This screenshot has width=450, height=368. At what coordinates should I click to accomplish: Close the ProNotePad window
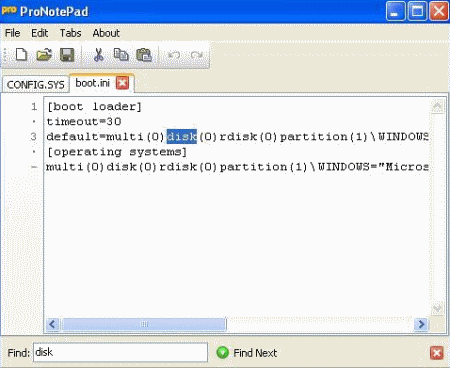coord(439,11)
